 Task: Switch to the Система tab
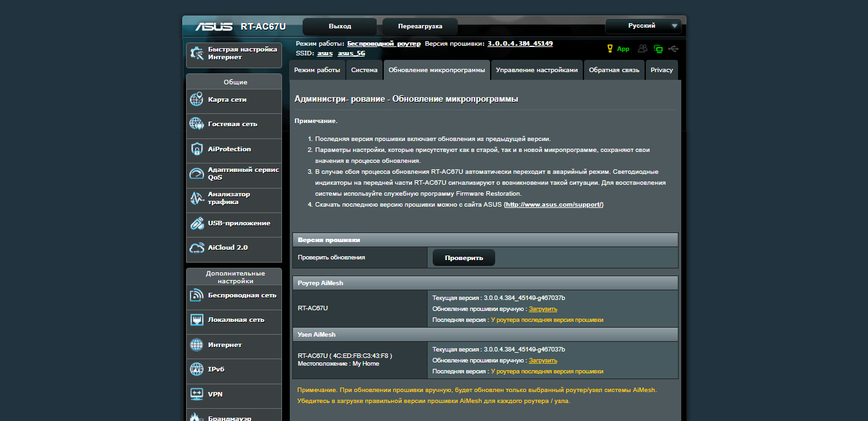364,70
